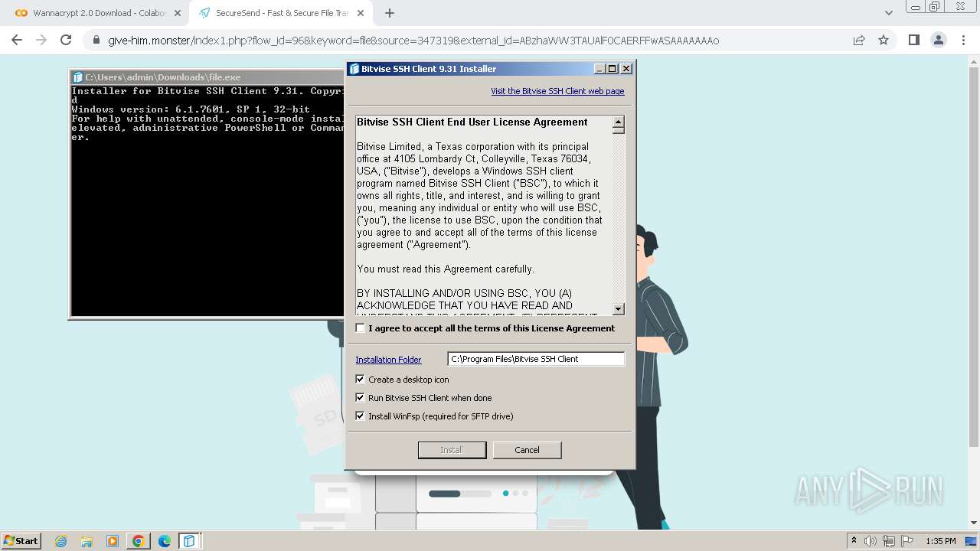This screenshot has height=551, width=980.
Task: Visit the Bitvise SSH Client web page
Action: click(x=557, y=91)
